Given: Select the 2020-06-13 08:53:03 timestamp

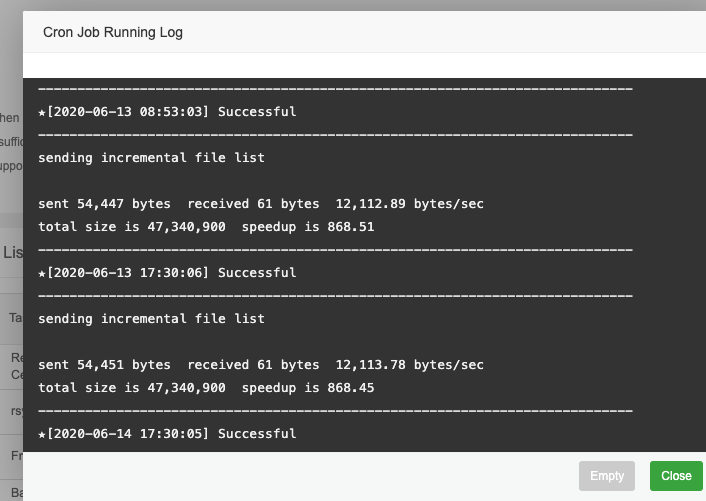Looking at the screenshot, I should pyautogui.click(x=128, y=112).
